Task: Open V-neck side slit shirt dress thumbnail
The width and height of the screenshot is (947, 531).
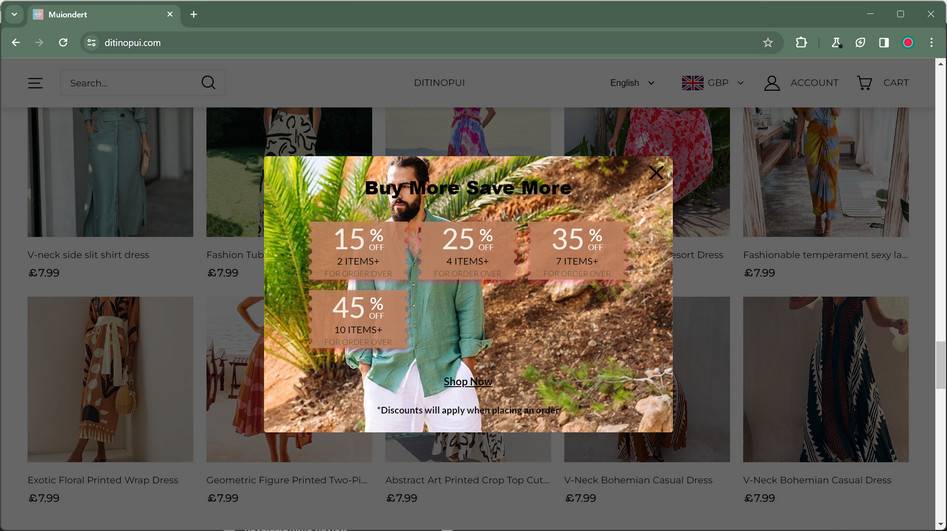Action: tap(110, 172)
